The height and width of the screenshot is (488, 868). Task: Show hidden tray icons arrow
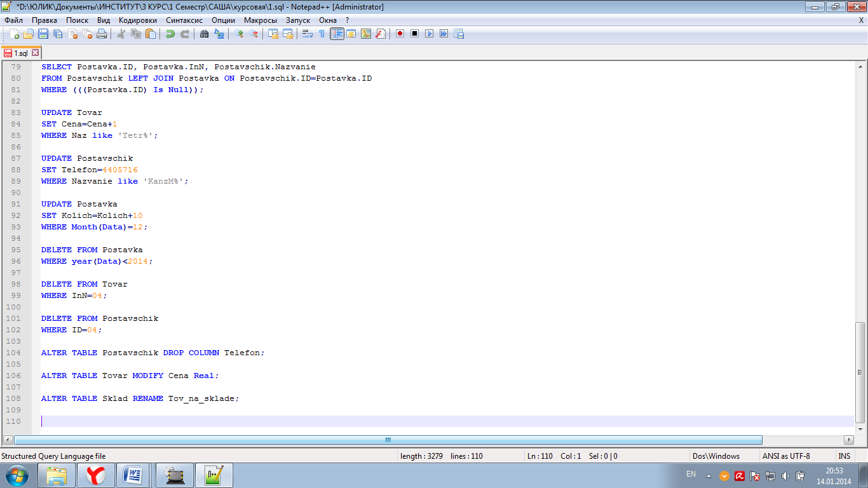point(709,475)
